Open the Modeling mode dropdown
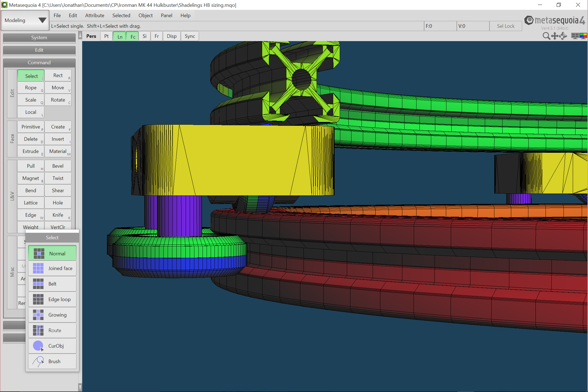Viewport: 588px width, 392px height. point(25,20)
